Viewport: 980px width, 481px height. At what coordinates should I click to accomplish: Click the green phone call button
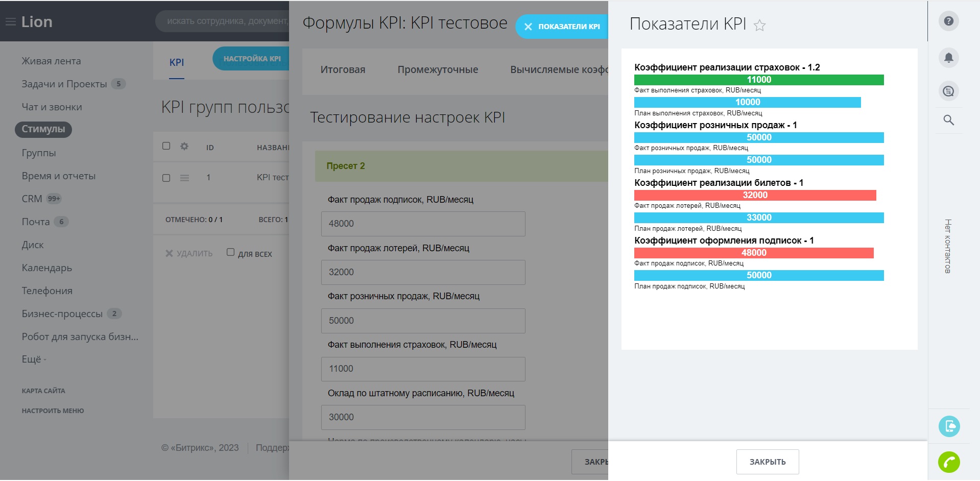[948, 462]
